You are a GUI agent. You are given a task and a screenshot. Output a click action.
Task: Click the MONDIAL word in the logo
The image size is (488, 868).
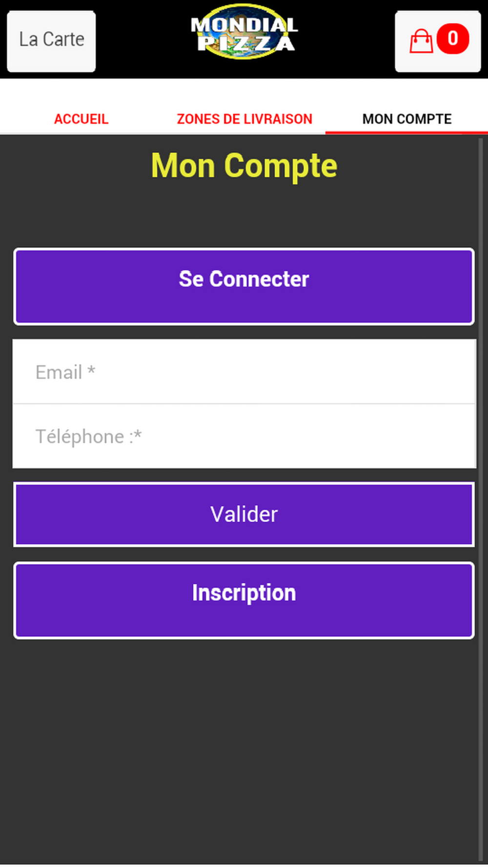(x=244, y=25)
